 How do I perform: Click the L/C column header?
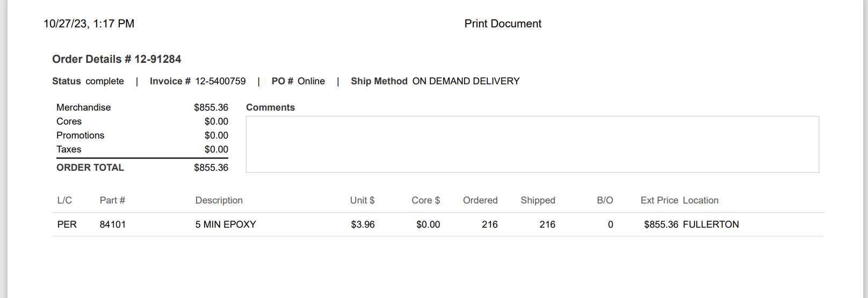(x=64, y=200)
